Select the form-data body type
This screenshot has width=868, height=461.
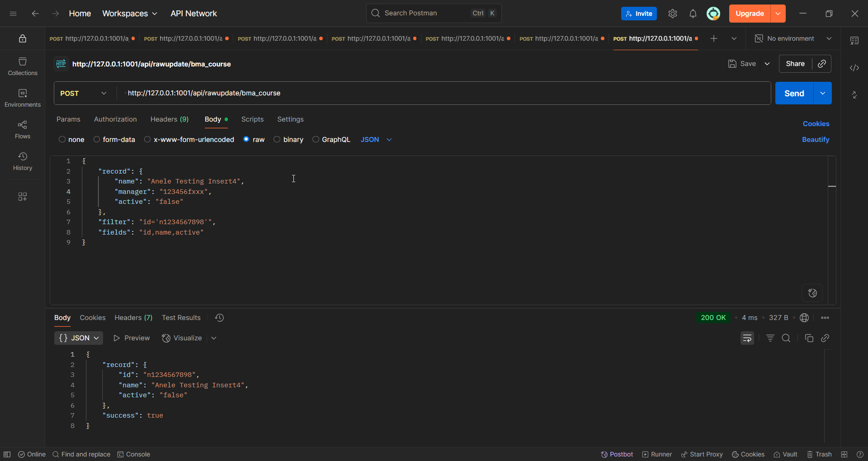[x=114, y=140]
